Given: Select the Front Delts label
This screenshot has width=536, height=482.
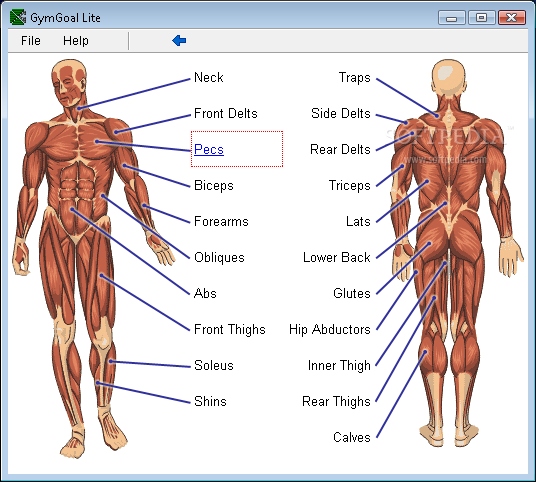Looking at the screenshot, I should [226, 113].
